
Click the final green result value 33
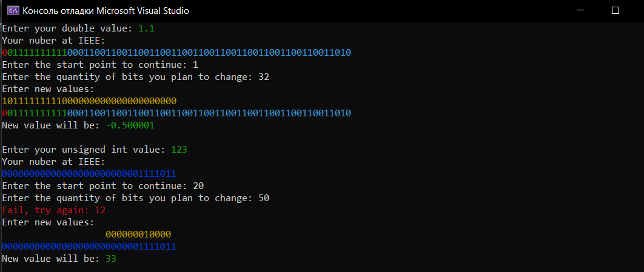[x=112, y=259]
